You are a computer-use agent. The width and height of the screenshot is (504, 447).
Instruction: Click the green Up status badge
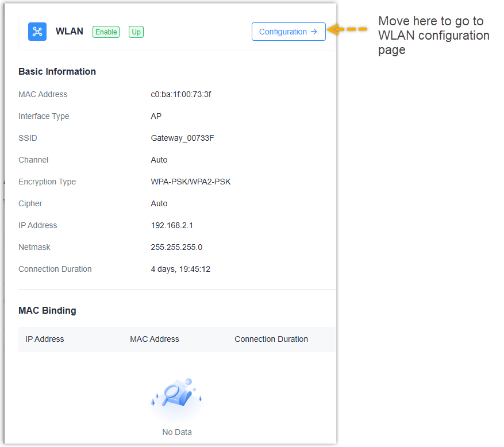(x=136, y=32)
